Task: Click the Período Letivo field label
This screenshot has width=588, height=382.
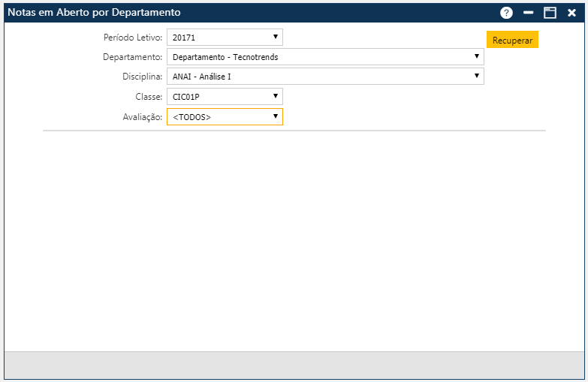Action: (132, 37)
